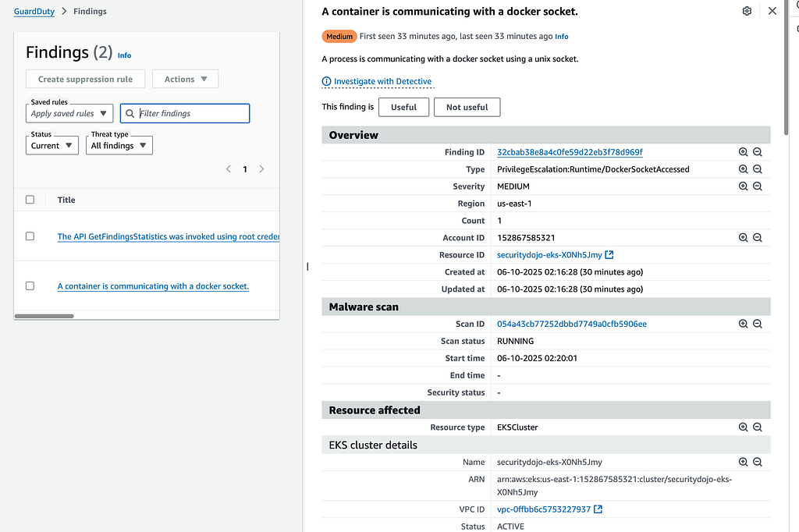The image size is (799, 532).
Task: Select all findings with header checkbox
Action: coord(30,200)
